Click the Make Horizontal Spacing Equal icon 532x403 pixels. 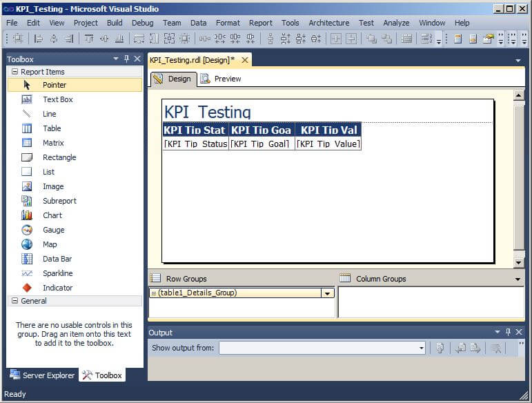[x=205, y=39]
